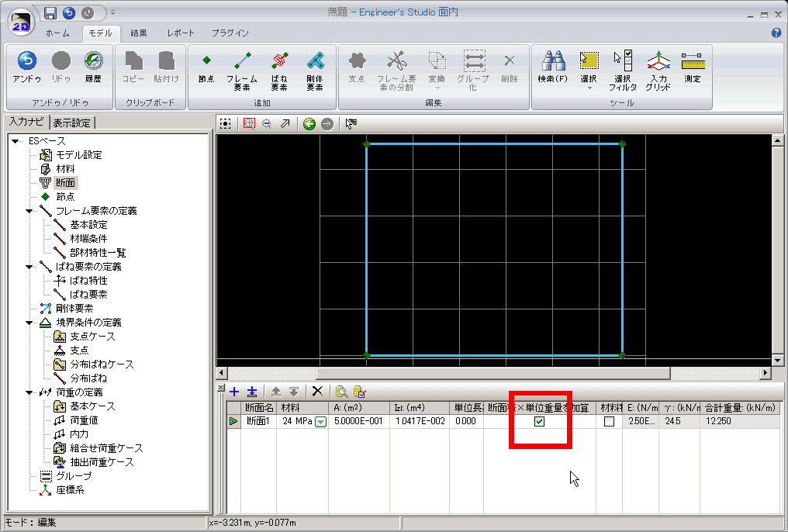
Task: Click the selection (選択) tool icon
Action: point(589,60)
